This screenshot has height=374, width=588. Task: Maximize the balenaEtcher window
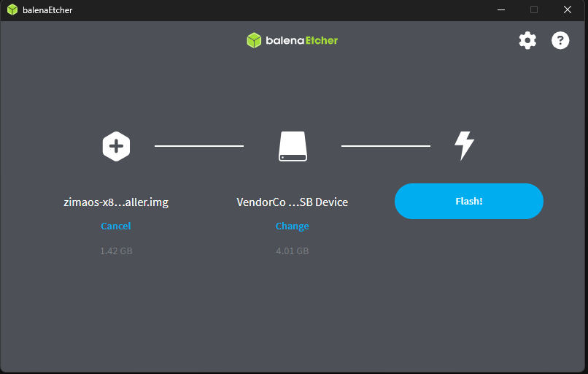pos(534,10)
